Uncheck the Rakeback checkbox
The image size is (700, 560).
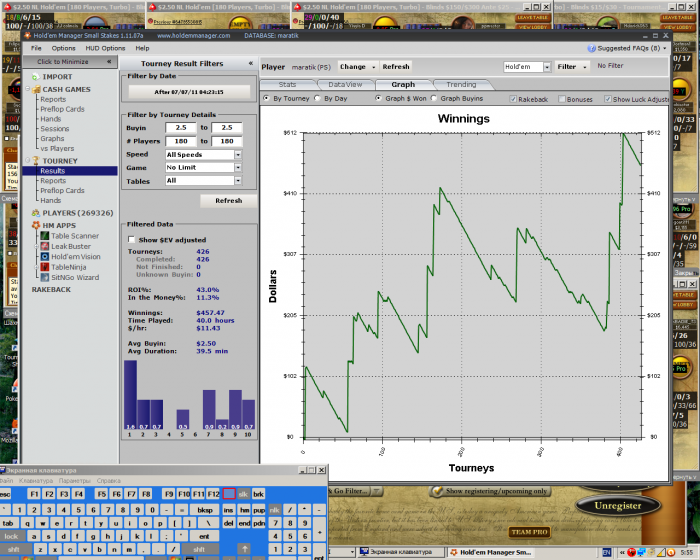pyautogui.click(x=514, y=99)
